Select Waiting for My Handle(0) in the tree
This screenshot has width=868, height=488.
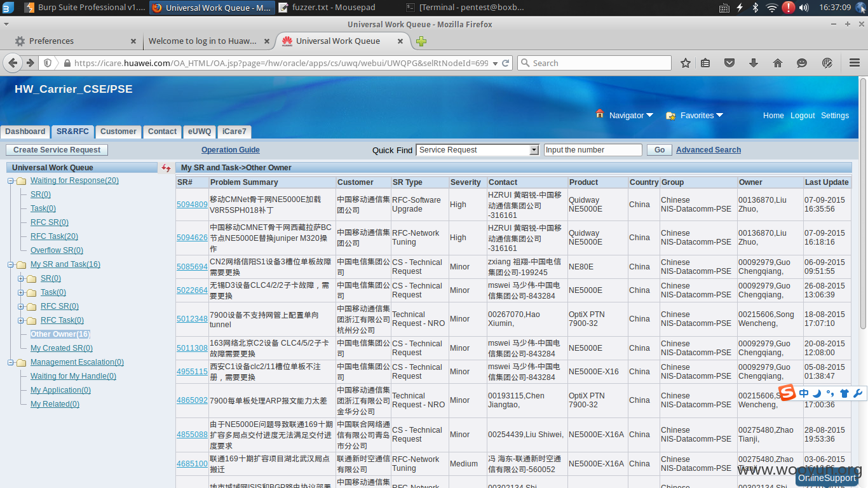point(73,376)
